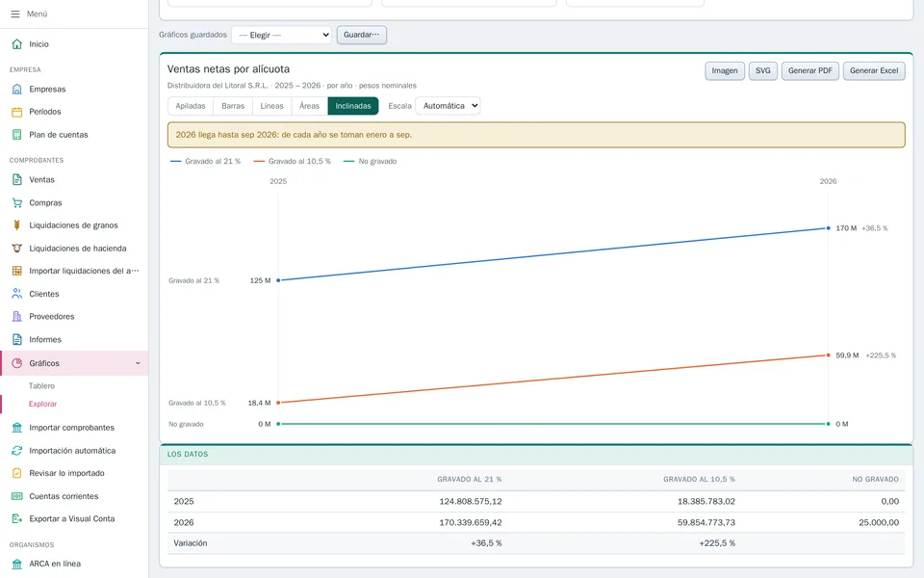The width and height of the screenshot is (924, 578).
Task: Open the Tablero submenu link
Action: [x=41, y=385]
